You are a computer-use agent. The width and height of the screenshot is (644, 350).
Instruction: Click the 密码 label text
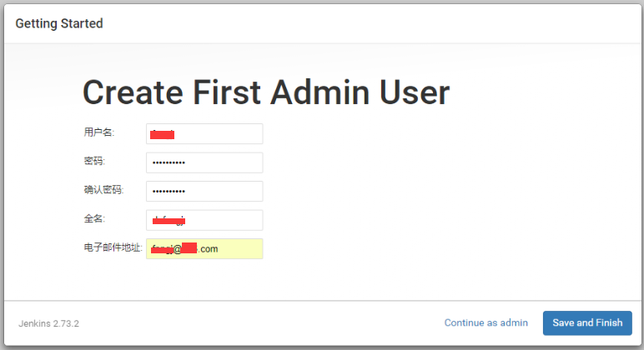(x=94, y=161)
